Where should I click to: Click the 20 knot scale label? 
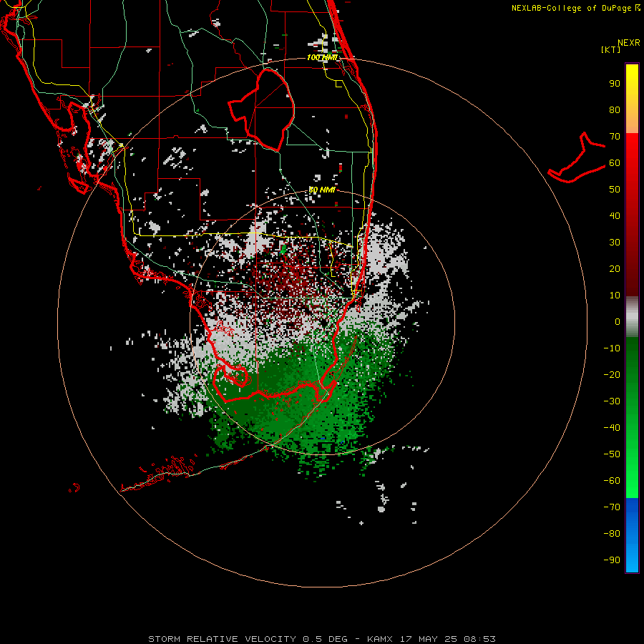tap(615, 269)
